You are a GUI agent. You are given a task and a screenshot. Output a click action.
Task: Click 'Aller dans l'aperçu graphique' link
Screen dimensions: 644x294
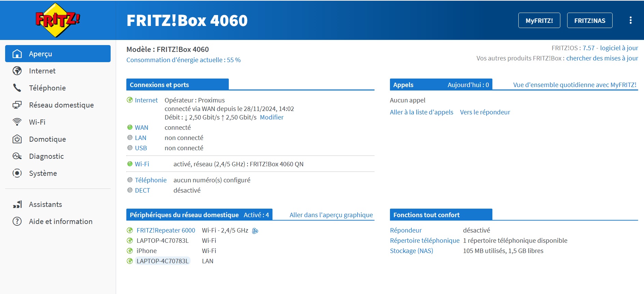point(331,215)
